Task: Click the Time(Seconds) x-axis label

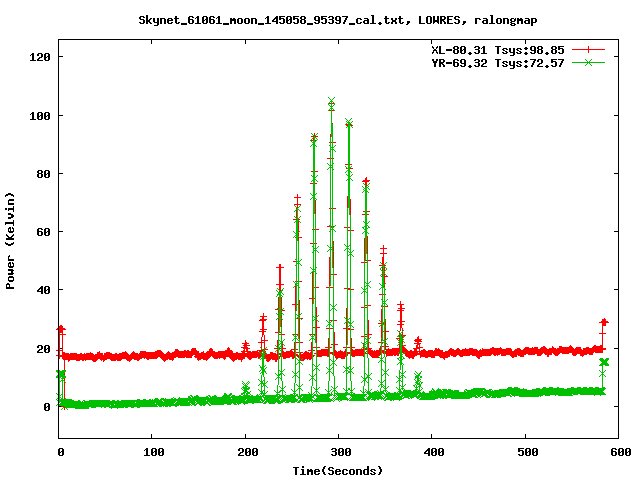Action: pos(337,470)
